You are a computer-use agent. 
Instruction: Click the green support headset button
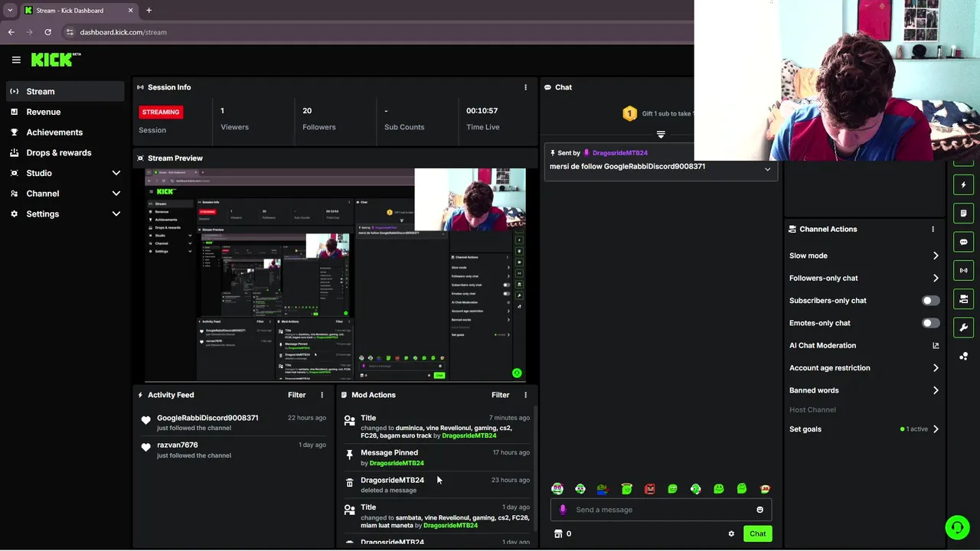point(956,527)
